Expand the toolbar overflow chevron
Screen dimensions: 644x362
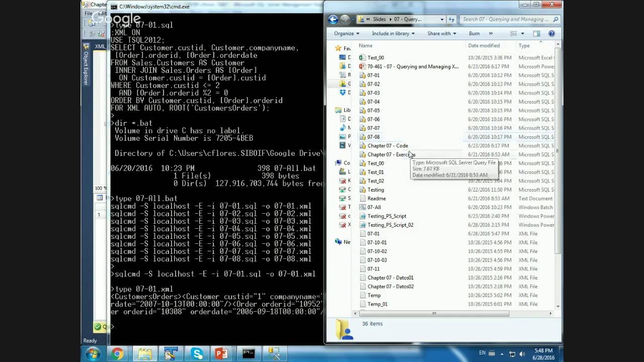491,34
